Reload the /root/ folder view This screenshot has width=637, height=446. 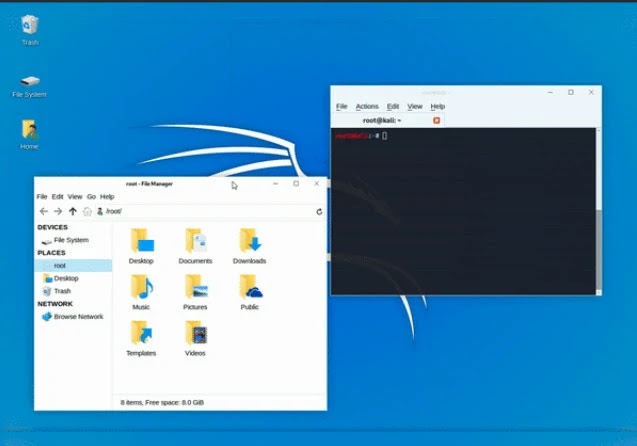pos(319,212)
